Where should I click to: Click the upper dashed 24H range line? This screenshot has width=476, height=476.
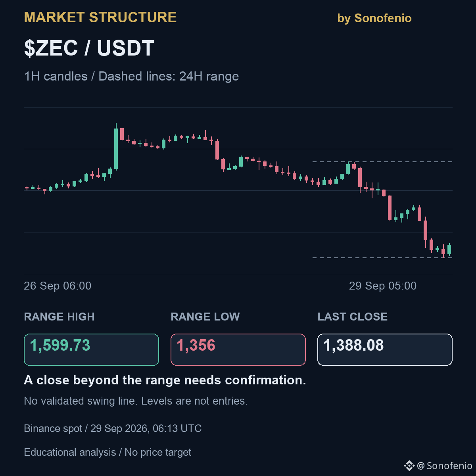pos(382,162)
